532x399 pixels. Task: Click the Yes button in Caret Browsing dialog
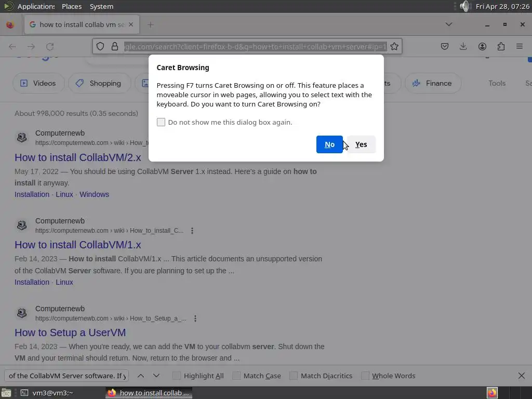tap(361, 144)
